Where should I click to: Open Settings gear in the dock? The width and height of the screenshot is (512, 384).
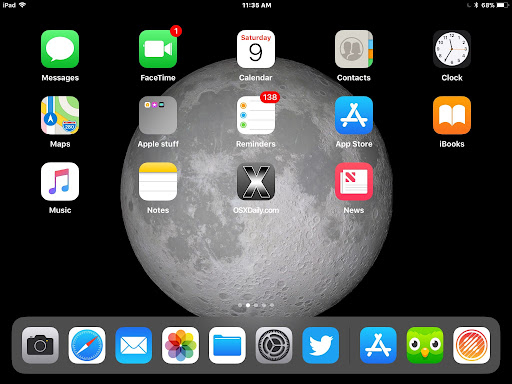[274, 345]
